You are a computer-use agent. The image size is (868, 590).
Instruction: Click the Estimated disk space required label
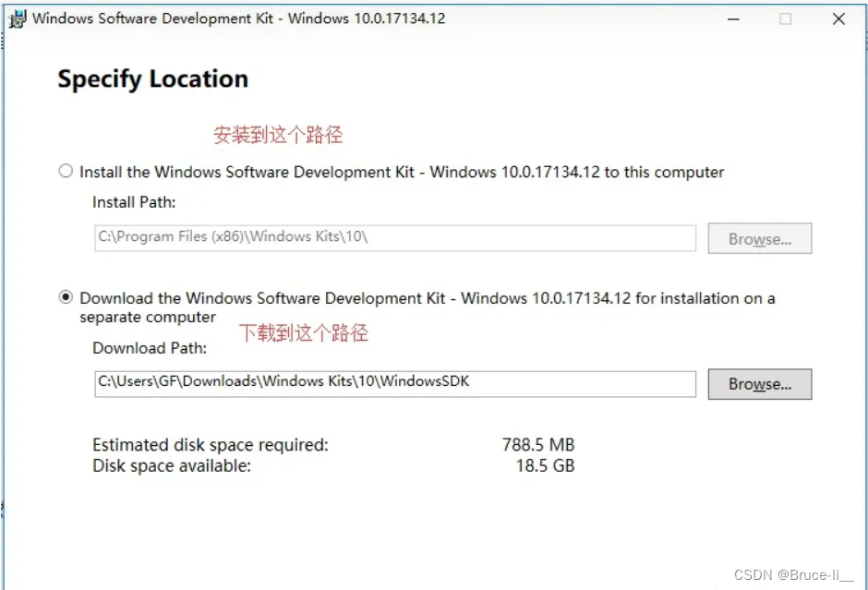(211, 445)
